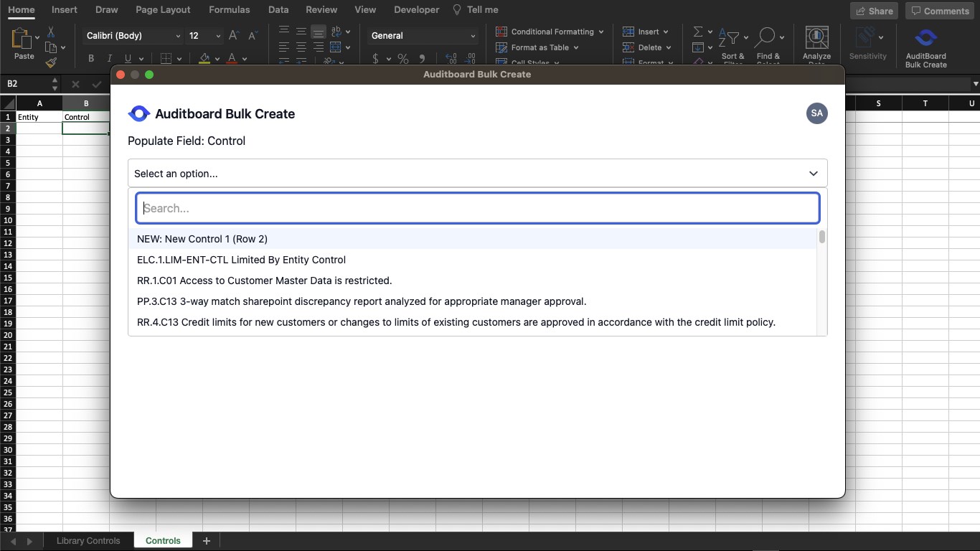980x551 pixels.
Task: Click the Name Box showing B2
Action: click(x=30, y=84)
